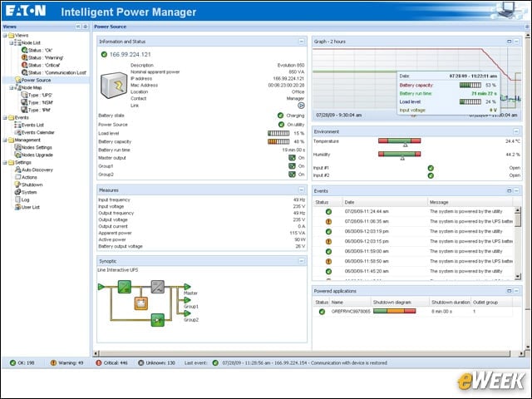Click the Critical: 446 status counter
532x399 pixels.
click(x=111, y=362)
